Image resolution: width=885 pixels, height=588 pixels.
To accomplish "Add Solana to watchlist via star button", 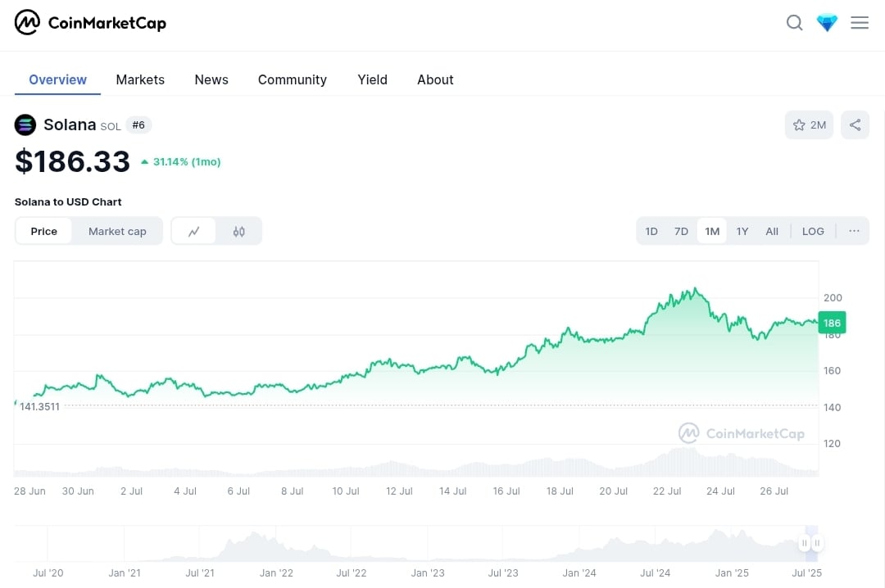I will [x=809, y=124].
